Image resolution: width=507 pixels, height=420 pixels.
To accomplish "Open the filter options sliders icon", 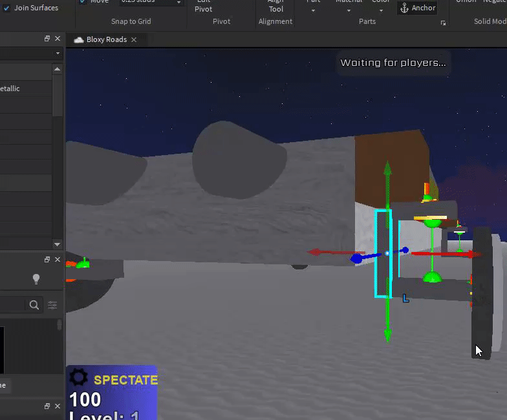I will click(x=52, y=305).
